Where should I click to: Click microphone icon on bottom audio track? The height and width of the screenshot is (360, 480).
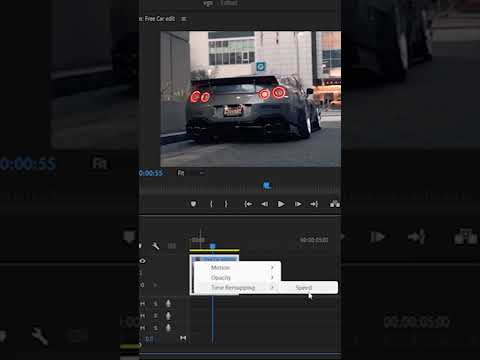click(168, 328)
